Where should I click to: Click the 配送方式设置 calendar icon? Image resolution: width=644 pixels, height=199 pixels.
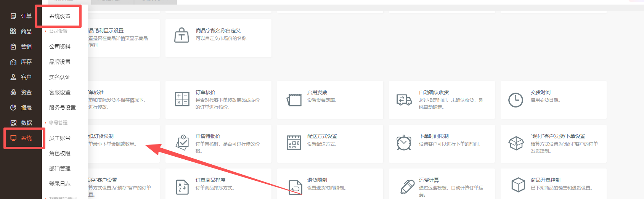point(294,143)
